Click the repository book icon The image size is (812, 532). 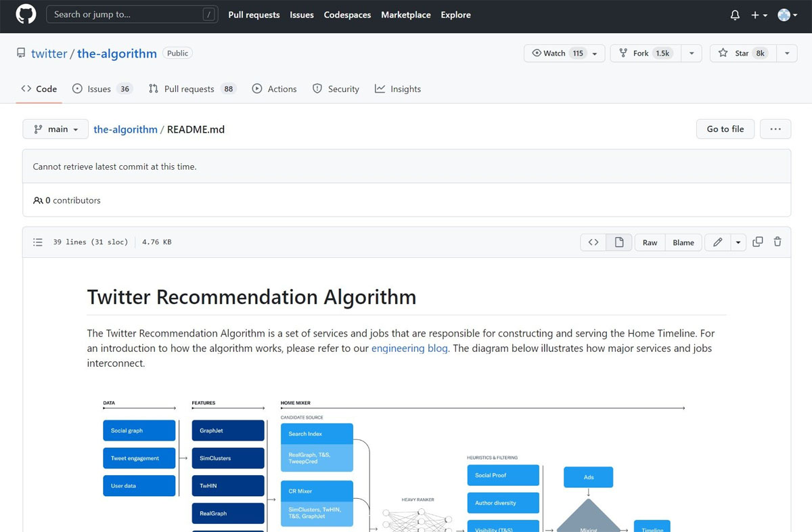tap(22, 53)
